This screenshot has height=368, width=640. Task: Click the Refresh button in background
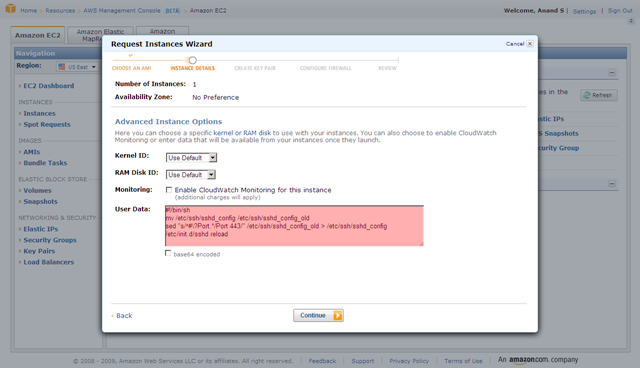(x=599, y=95)
